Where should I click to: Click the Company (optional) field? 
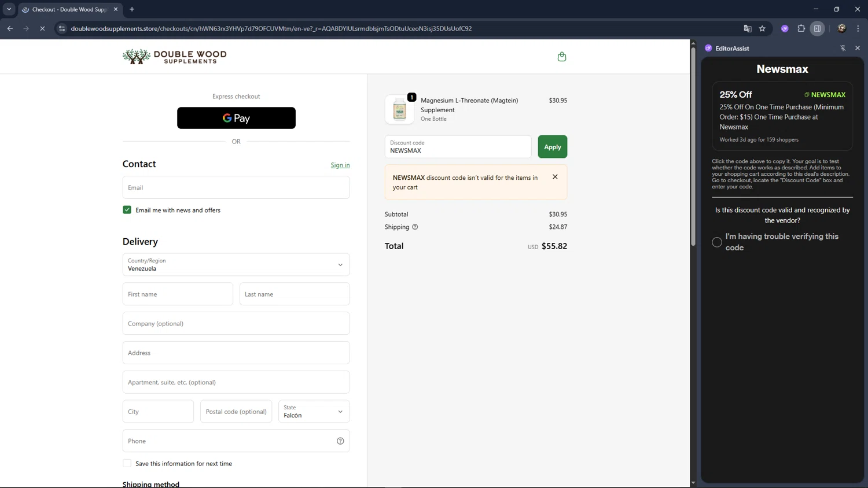point(236,323)
